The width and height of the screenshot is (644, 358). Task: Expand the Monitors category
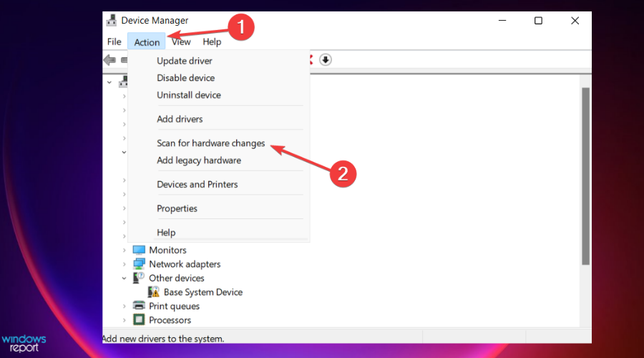pyautogui.click(x=124, y=250)
